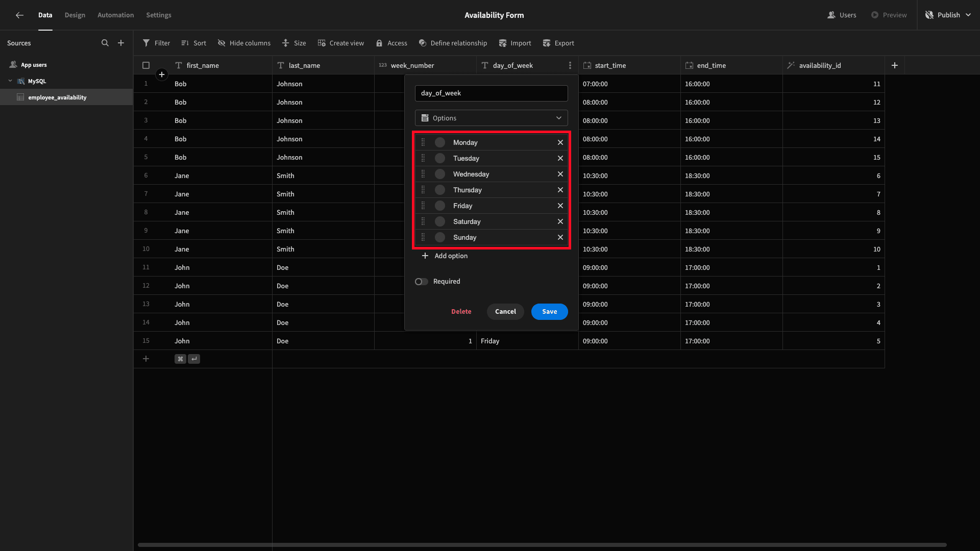
Task: Click the Cancel button
Action: coord(505,312)
